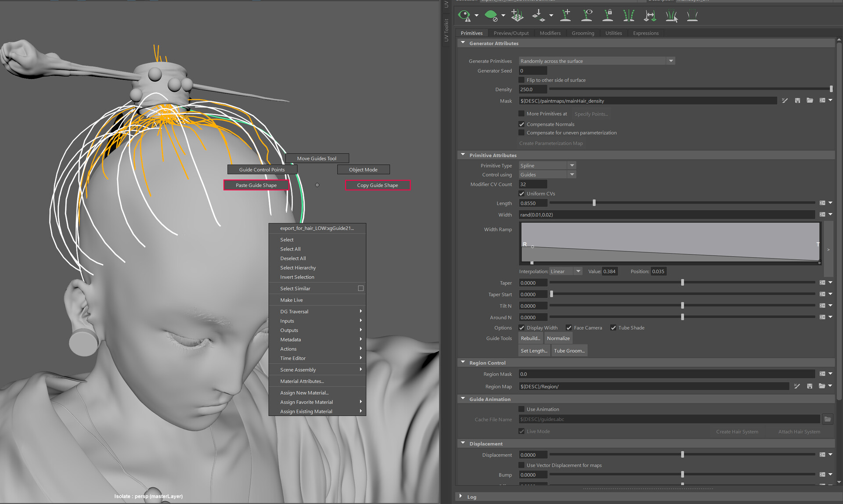Image resolution: width=843 pixels, height=504 pixels.
Task: Click the lock guides icon
Action: pyautogui.click(x=608, y=15)
